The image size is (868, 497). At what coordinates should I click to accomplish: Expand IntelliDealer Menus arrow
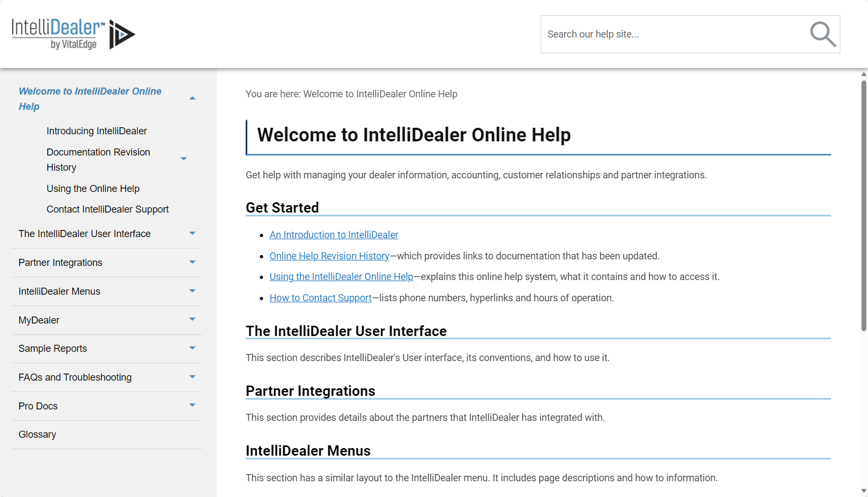coord(192,291)
